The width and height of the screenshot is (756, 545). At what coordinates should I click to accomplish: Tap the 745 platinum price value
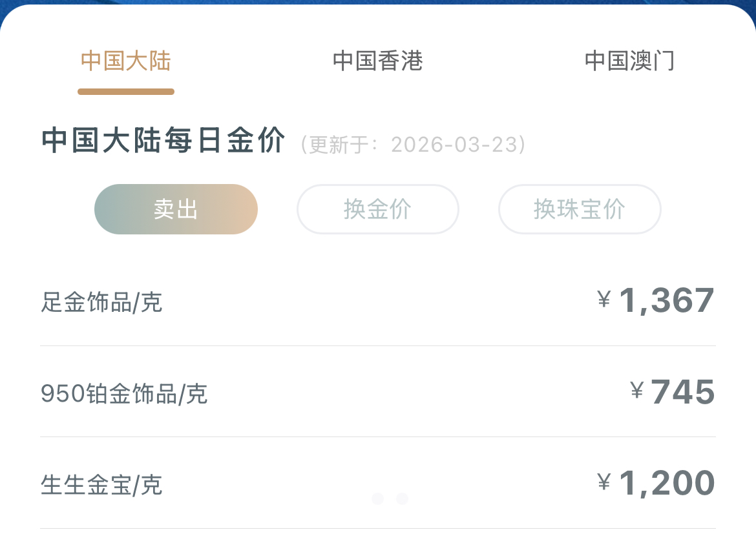pyautogui.click(x=682, y=392)
